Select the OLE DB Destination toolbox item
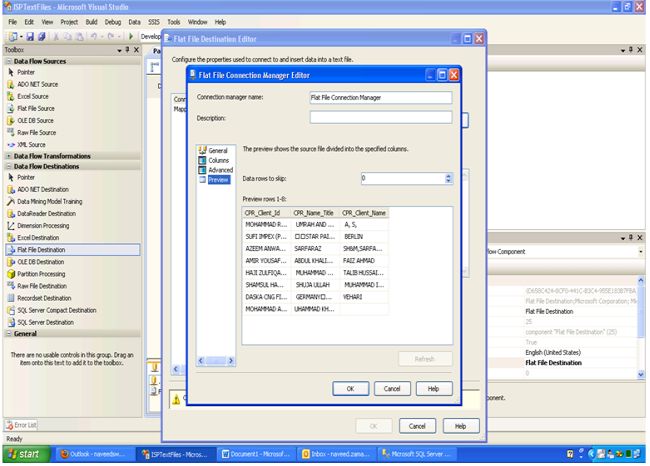650x466 pixels. [41, 262]
